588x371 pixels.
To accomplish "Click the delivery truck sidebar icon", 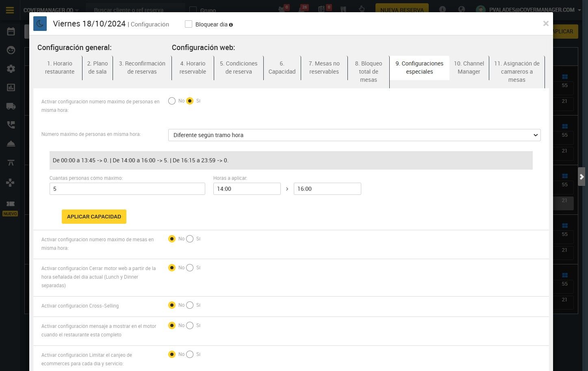I will click(11, 106).
